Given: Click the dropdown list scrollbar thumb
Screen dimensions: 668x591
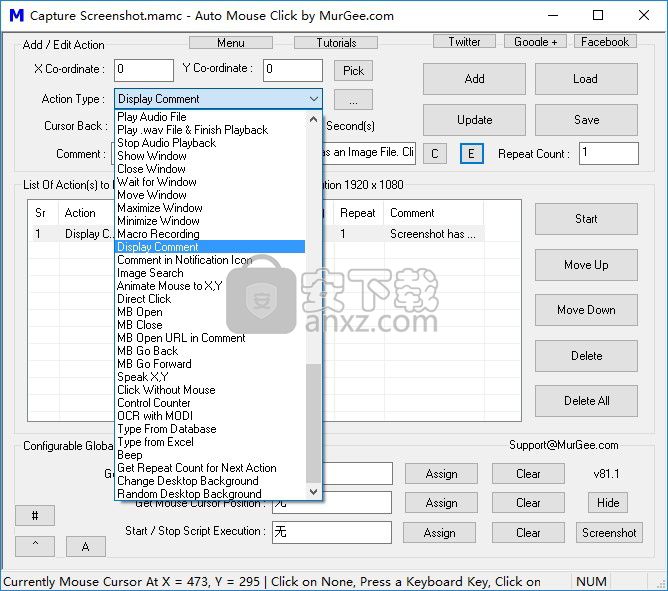Looking at the screenshot, I should [x=314, y=424].
